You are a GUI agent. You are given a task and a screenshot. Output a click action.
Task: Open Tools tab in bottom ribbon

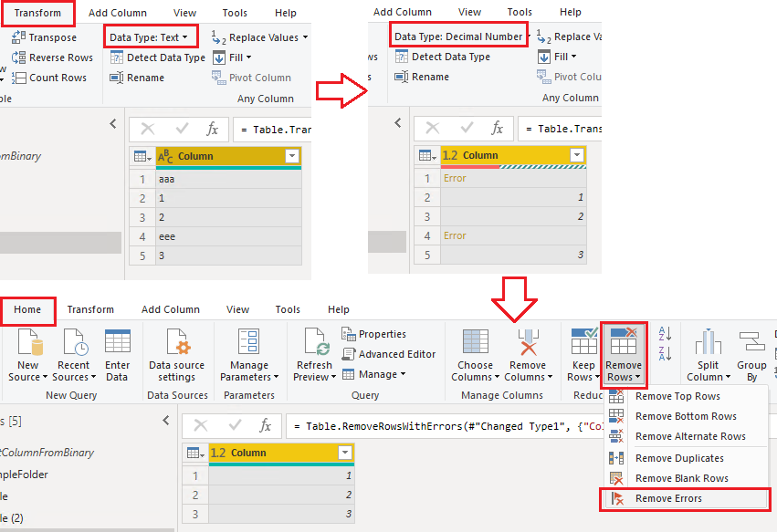pos(288,309)
